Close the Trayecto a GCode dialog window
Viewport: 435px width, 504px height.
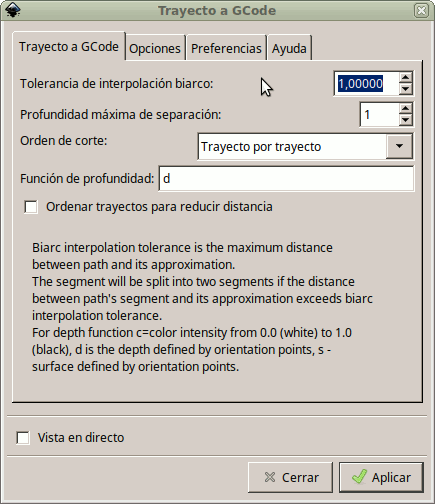(x=421, y=11)
